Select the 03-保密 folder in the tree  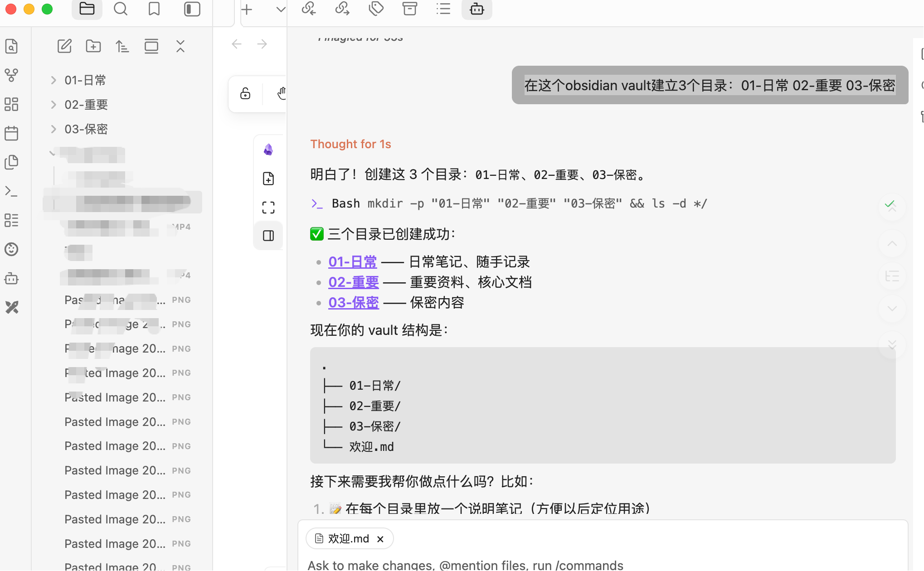(x=86, y=129)
